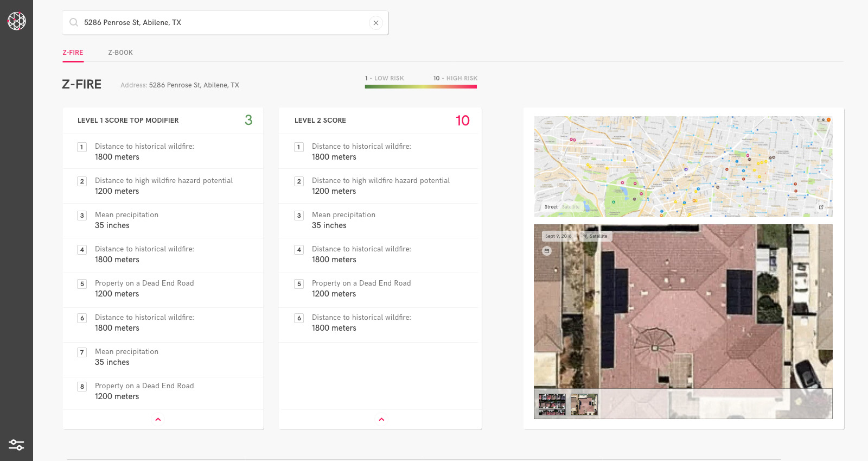Select rank badge 1 in Level 2 panel
This screenshot has height=461, width=868.
coord(299,147)
